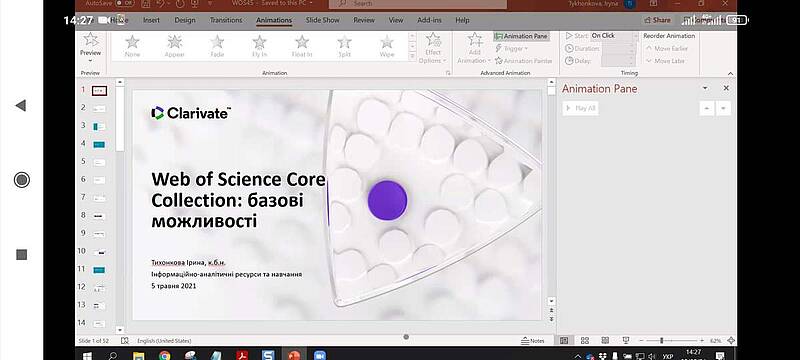This screenshot has height=360, width=800.
Task: Open Animation Pane options arrow
Action: (x=705, y=88)
